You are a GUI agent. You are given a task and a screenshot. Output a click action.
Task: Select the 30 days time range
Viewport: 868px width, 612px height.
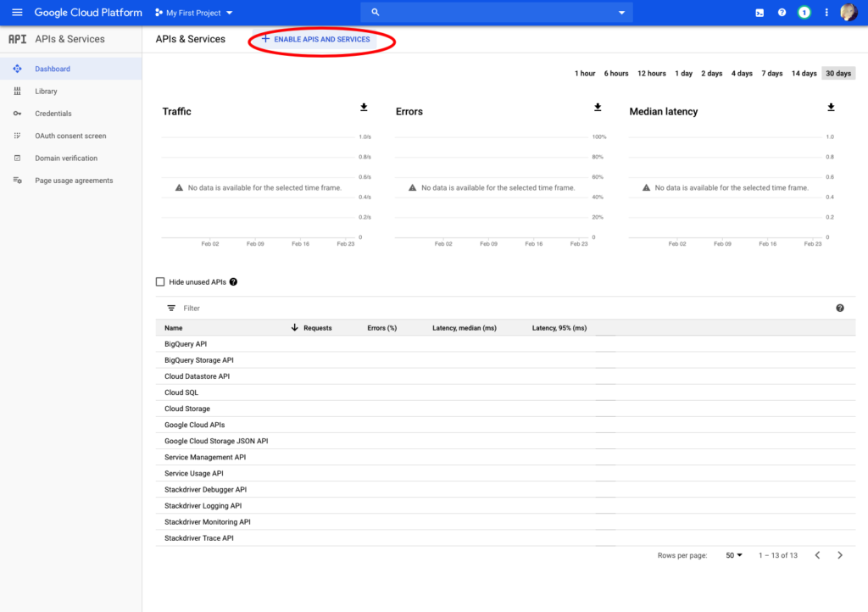tap(838, 73)
